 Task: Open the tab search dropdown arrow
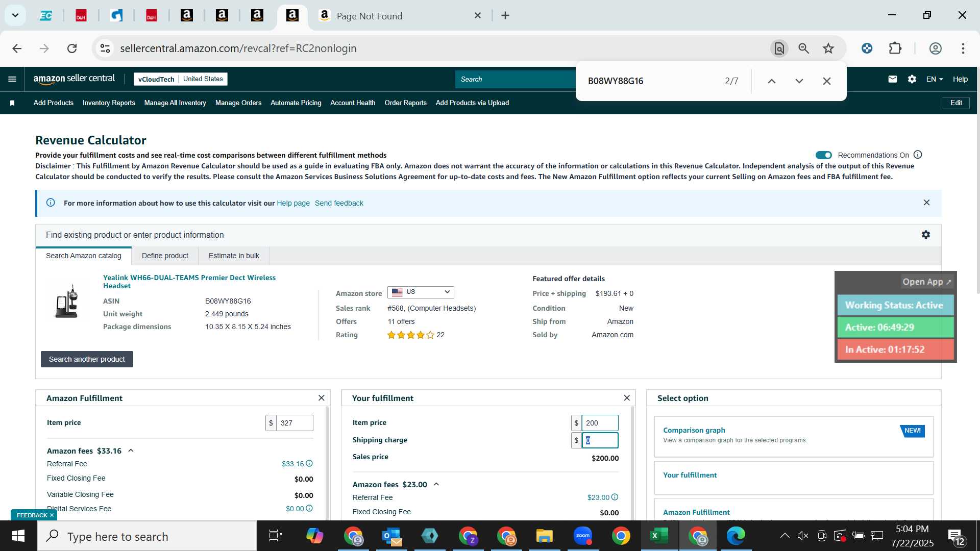click(15, 15)
